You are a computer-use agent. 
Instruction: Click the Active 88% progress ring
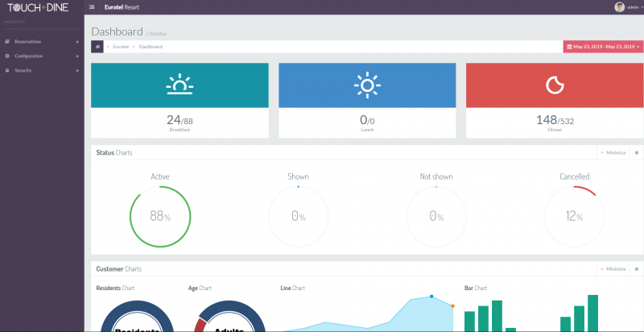pos(160,217)
